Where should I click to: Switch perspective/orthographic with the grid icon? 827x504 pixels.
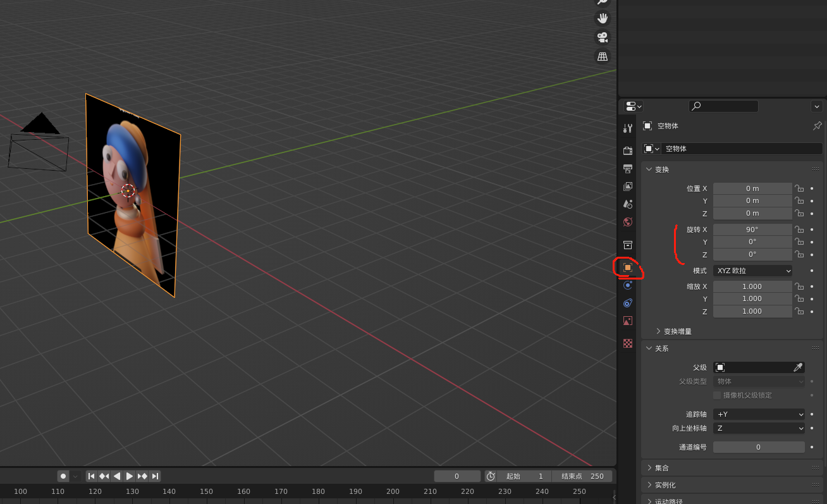pos(603,57)
